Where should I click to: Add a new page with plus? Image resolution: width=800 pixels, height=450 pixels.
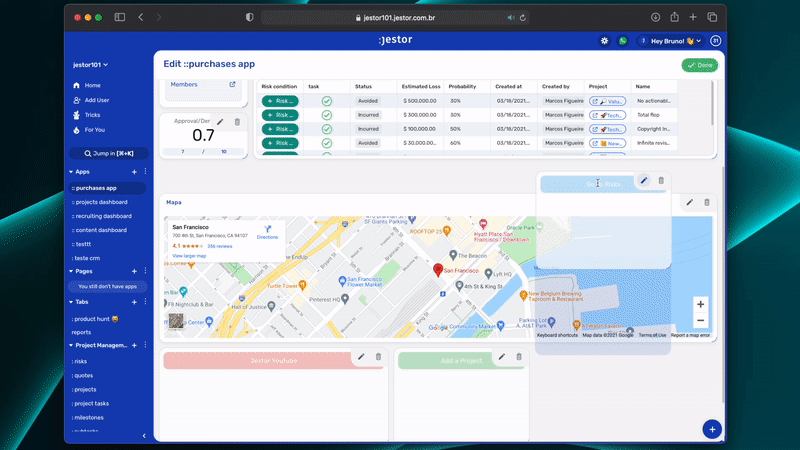[134, 271]
